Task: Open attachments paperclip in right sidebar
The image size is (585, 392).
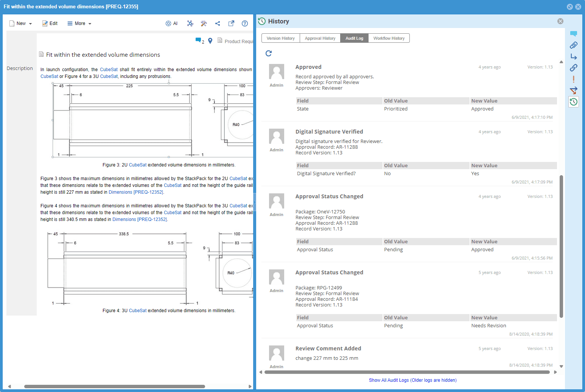Action: coord(574,45)
